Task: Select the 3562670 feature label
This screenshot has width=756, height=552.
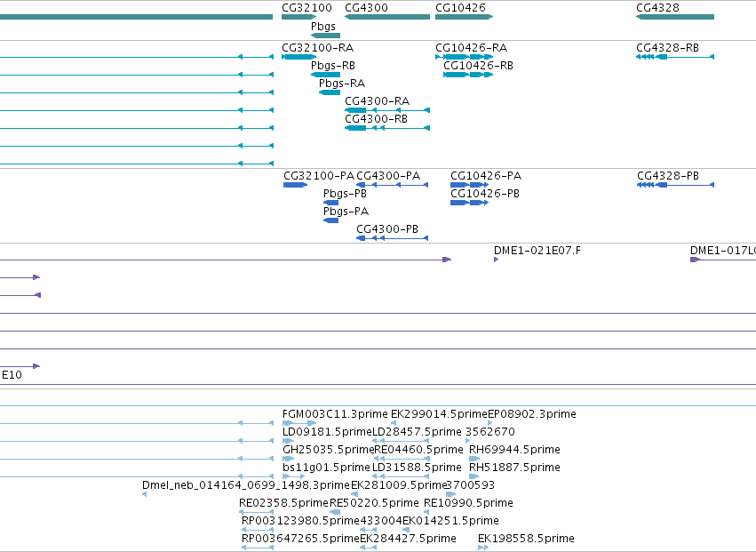Action: pyautogui.click(x=490, y=432)
